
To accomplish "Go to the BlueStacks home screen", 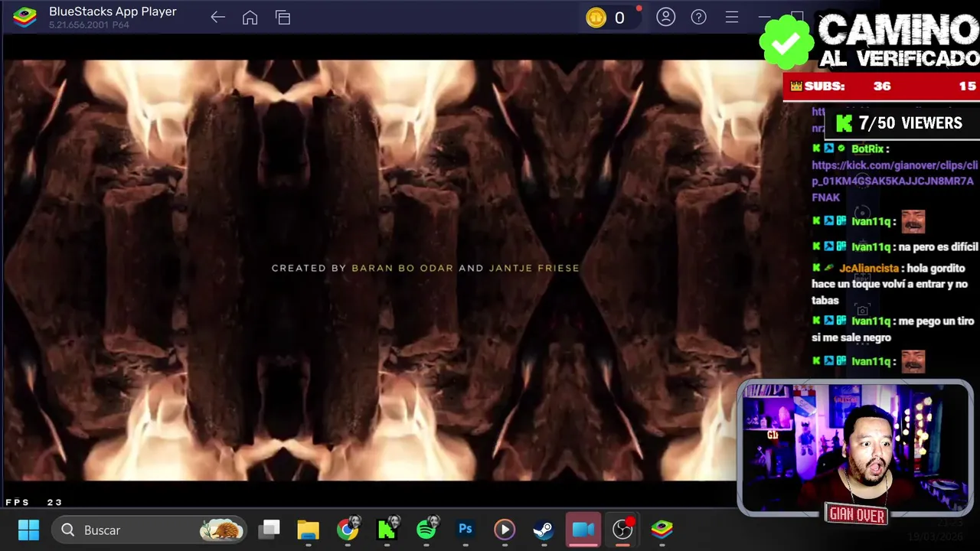I will pyautogui.click(x=250, y=18).
